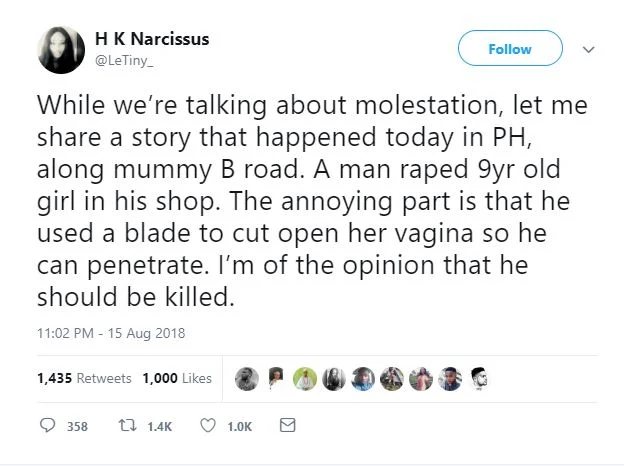The height and width of the screenshot is (466, 624).
Task: Open the H K Narcissus display name
Action: 152,40
